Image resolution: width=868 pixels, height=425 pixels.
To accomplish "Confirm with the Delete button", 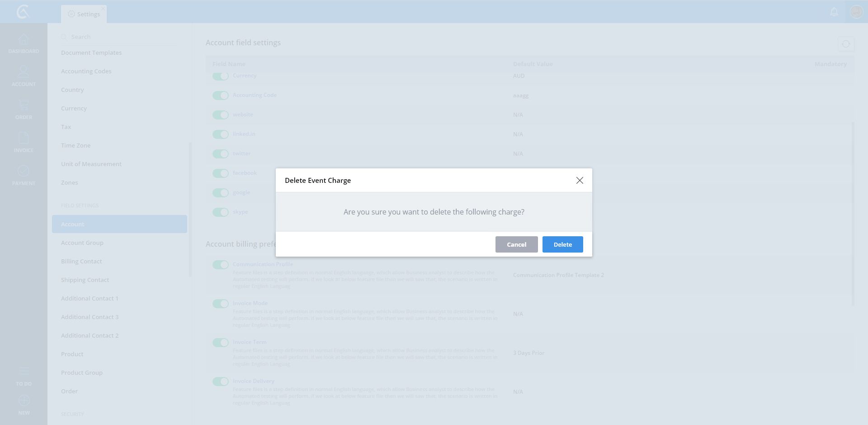I will 562,244.
